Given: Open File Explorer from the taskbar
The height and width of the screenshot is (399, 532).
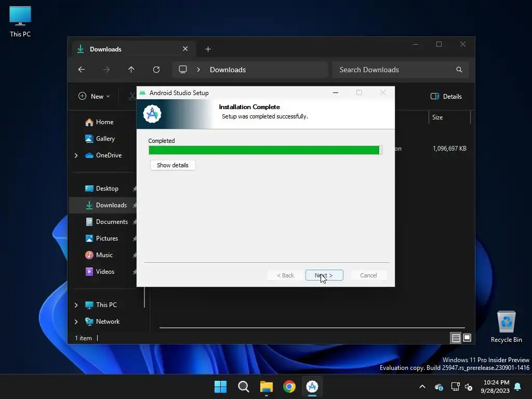Looking at the screenshot, I should (x=267, y=387).
